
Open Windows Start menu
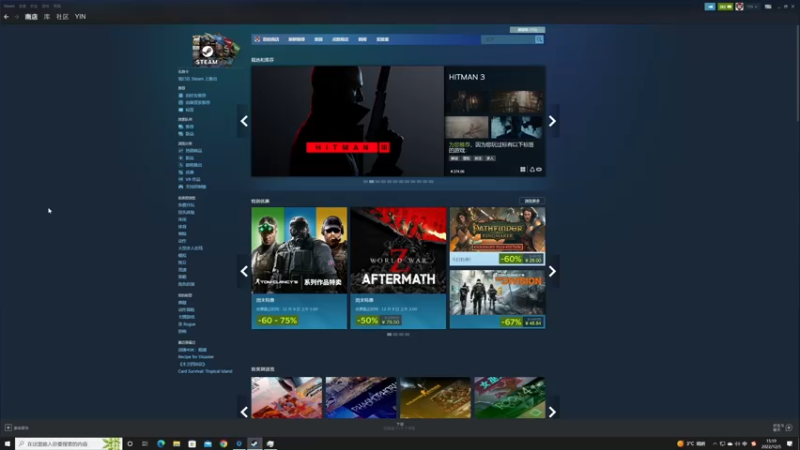(7, 444)
